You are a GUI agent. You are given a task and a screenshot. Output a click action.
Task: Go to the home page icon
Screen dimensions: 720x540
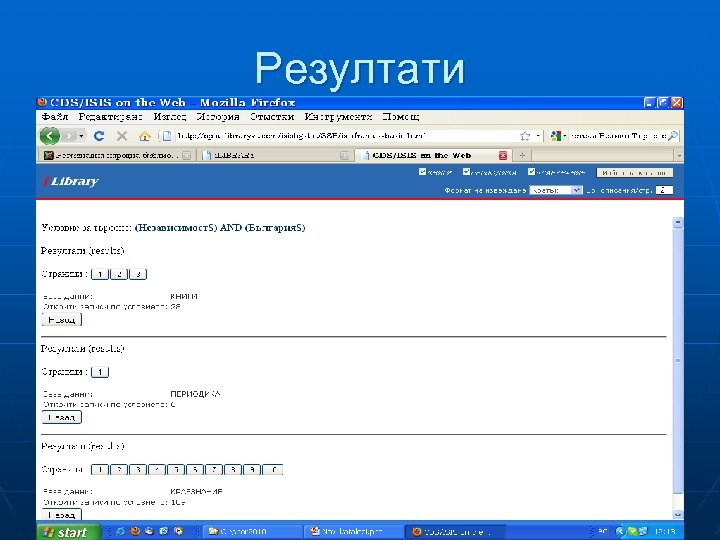[145, 136]
